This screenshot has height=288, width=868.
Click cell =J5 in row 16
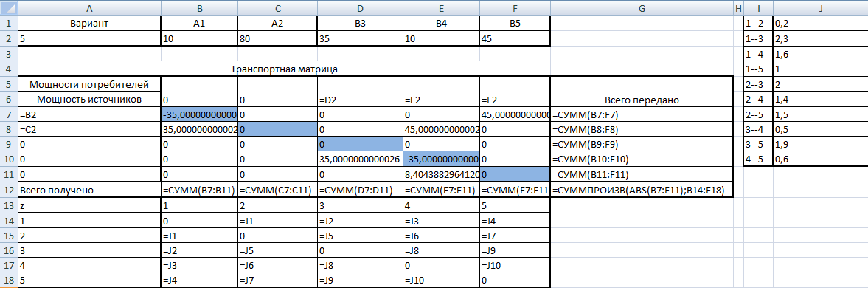[278, 250]
